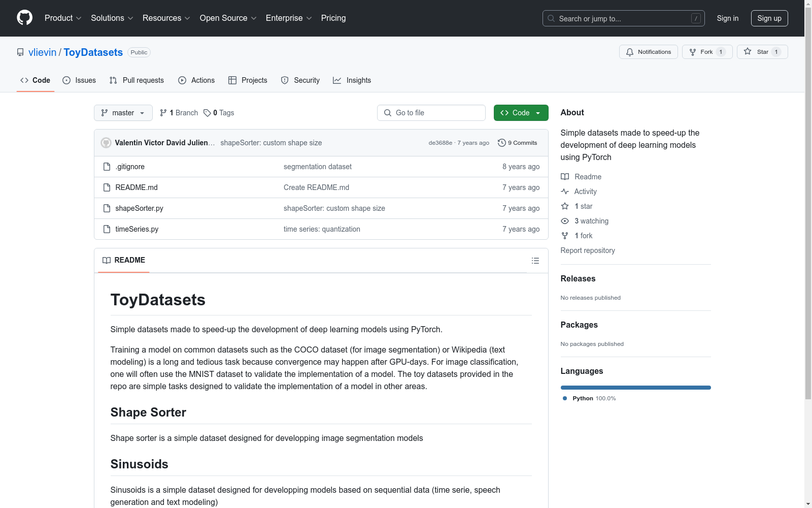The width and height of the screenshot is (812, 508).
Task: Click the eye icon beside 3 watching
Action: point(565,221)
